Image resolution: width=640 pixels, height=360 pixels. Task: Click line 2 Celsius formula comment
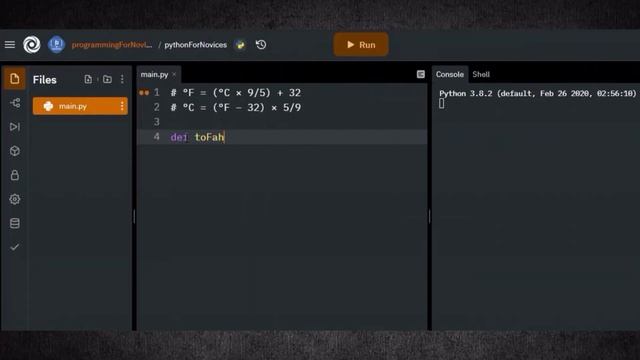[x=236, y=107]
